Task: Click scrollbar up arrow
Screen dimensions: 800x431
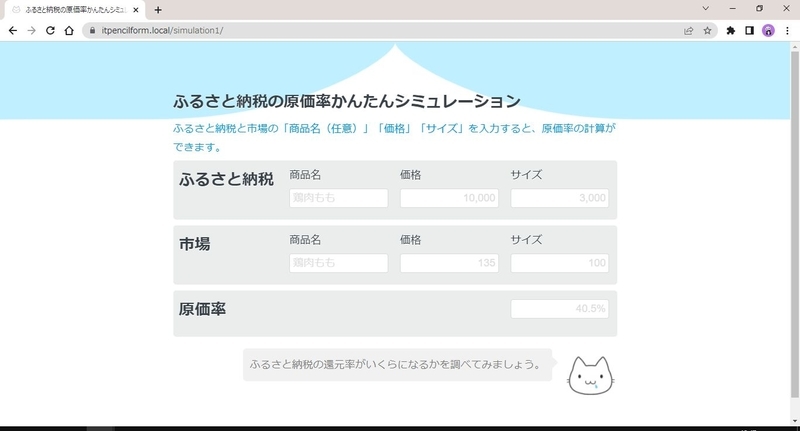Action: point(794,47)
